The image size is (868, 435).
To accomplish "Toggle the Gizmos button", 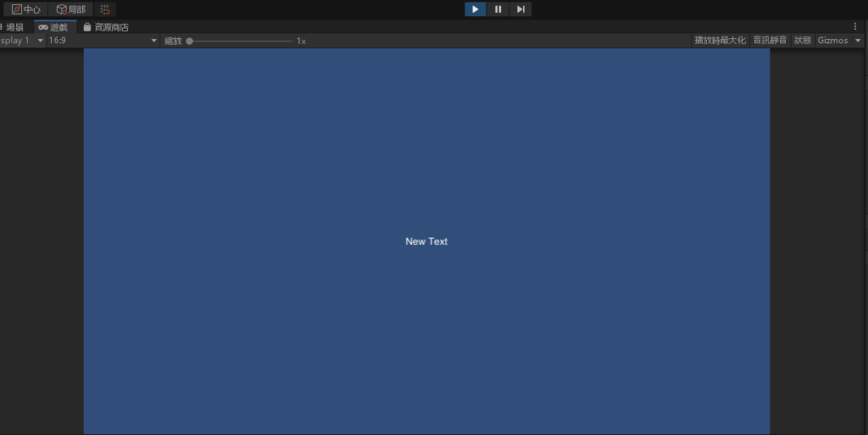I will [x=832, y=41].
